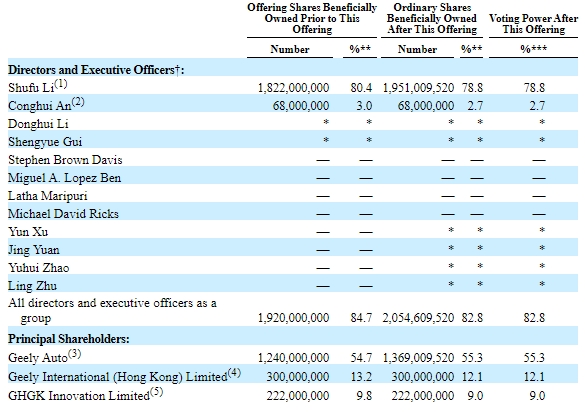This screenshot has height=412, width=585.
Task: Select the Latha Maripuri name
Action: point(48,196)
